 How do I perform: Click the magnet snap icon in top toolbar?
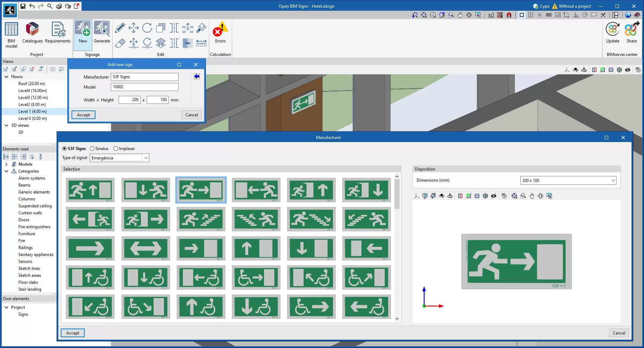[x=509, y=15]
